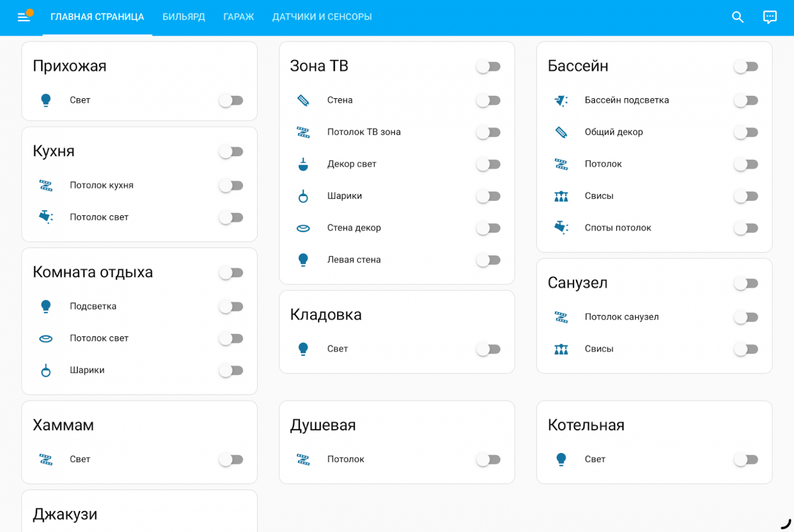794x532 pixels.
Task: Open the hamburger sidebar menu
Action: pos(23,17)
